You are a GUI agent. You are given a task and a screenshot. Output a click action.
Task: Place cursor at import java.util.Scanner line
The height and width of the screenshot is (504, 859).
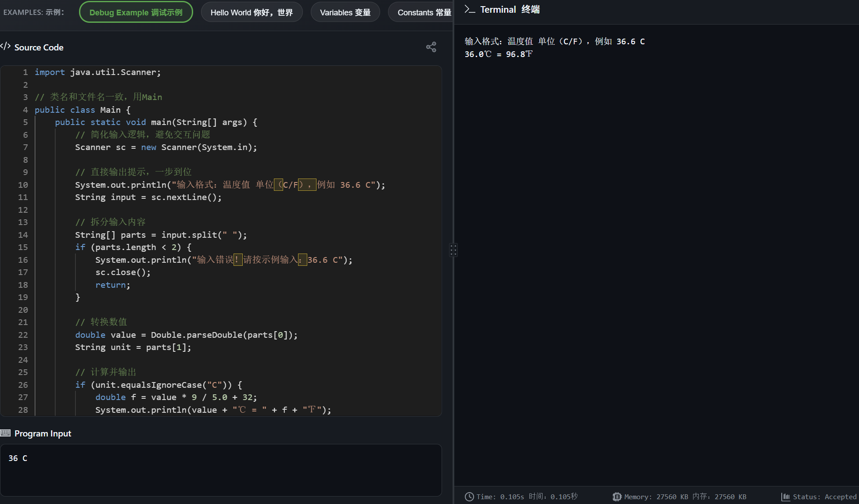tap(97, 72)
